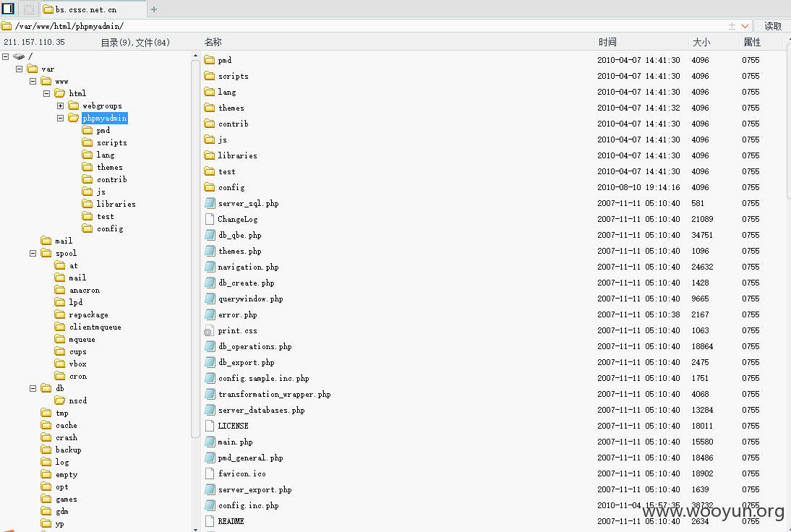Collapse the spool folder node

33,253
